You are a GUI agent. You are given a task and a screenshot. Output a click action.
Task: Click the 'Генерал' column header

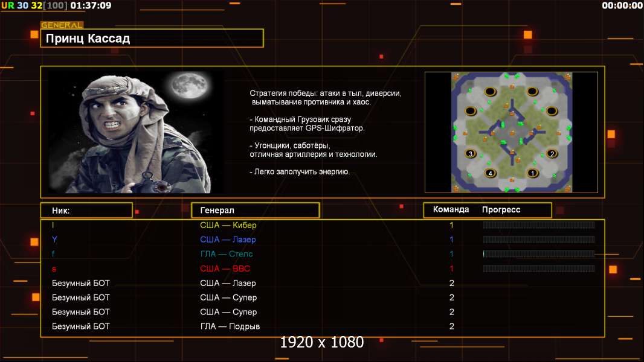point(256,211)
